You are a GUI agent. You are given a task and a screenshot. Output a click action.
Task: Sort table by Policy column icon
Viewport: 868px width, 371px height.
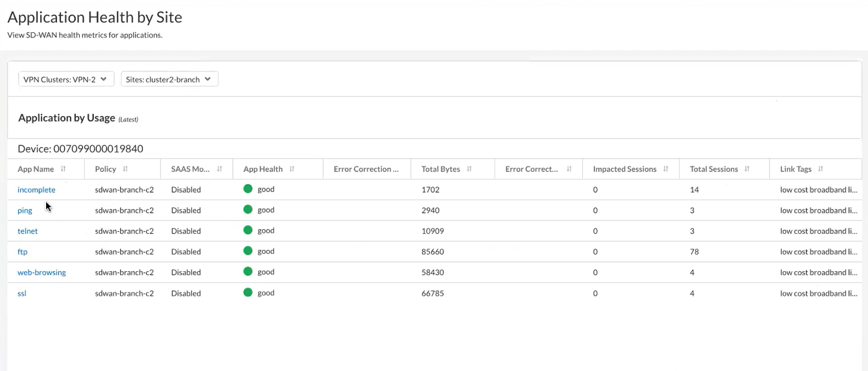pos(125,169)
